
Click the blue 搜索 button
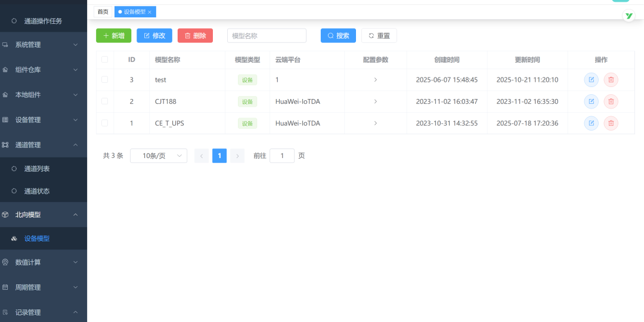(338, 36)
